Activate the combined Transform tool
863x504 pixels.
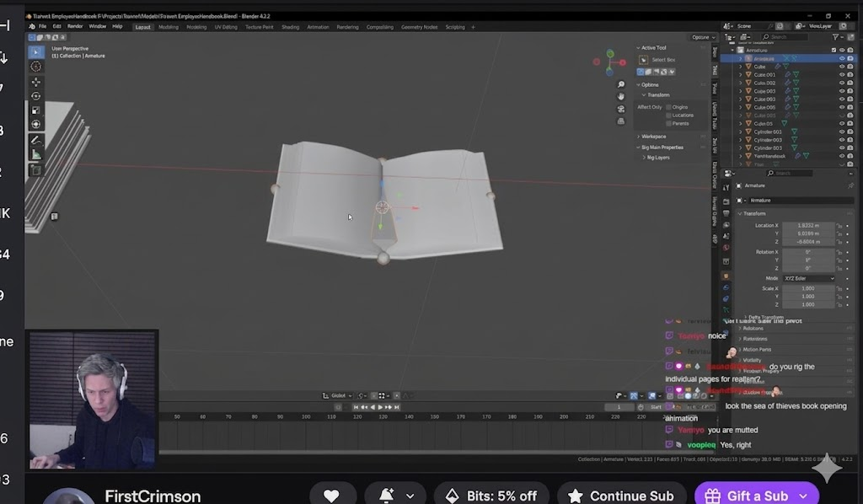(x=35, y=124)
